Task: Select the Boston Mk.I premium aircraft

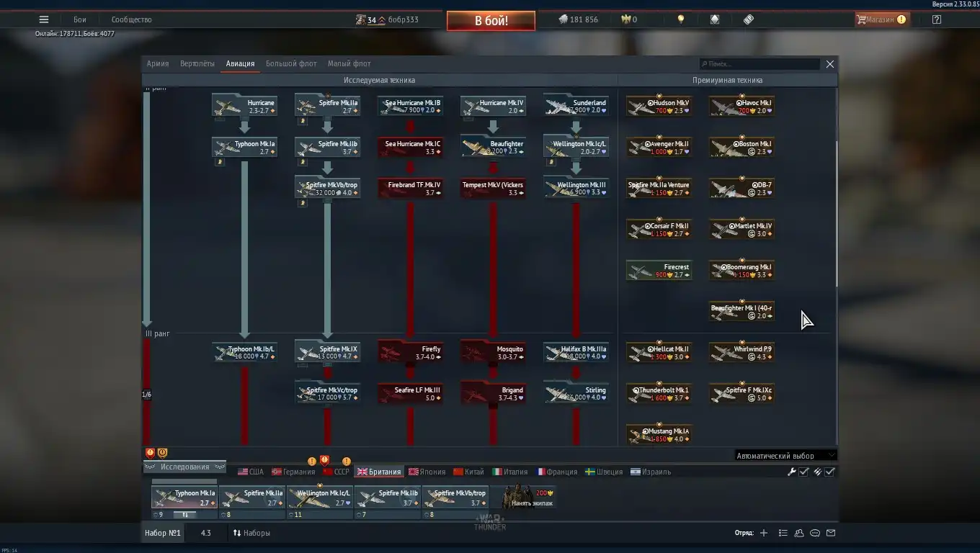Action: pyautogui.click(x=742, y=148)
